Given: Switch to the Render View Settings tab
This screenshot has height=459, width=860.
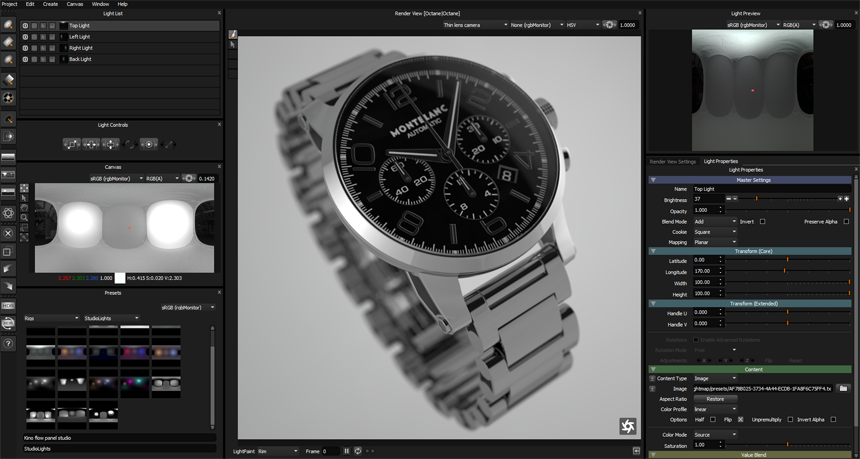Looking at the screenshot, I should (x=672, y=162).
